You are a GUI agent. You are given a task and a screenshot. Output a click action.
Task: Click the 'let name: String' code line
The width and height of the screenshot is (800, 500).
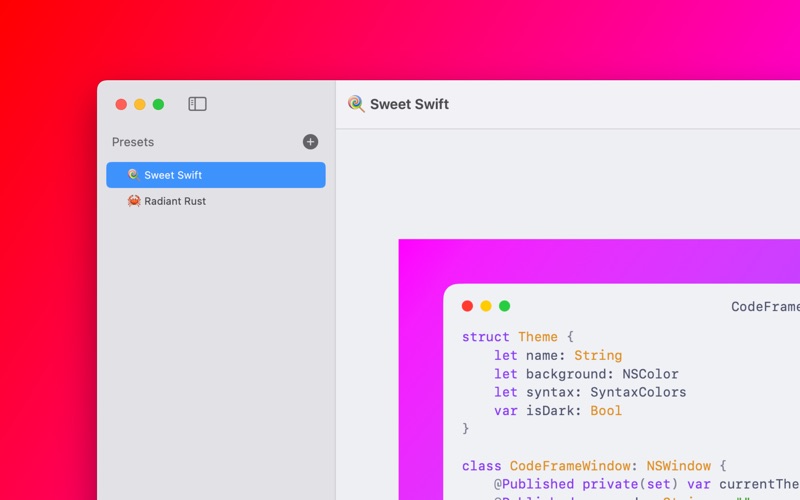558,355
